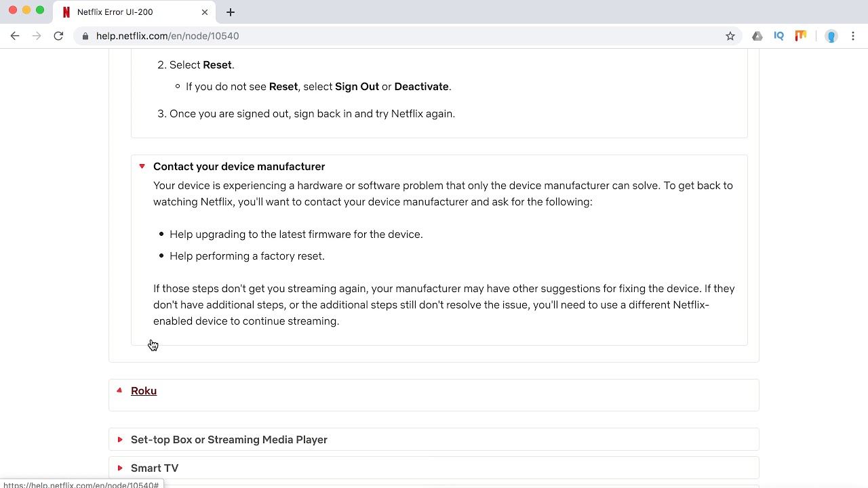This screenshot has height=488, width=868.
Task: Click the lock icon in address bar
Action: [85, 36]
